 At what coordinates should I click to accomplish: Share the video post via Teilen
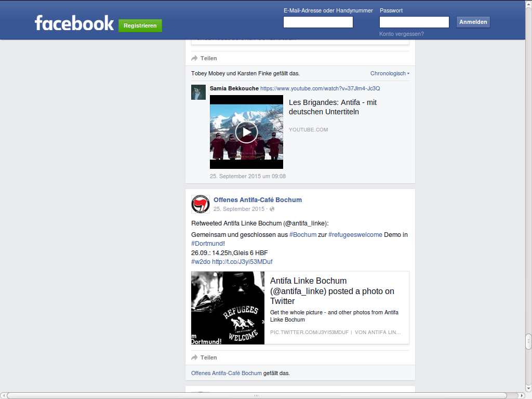[204, 58]
